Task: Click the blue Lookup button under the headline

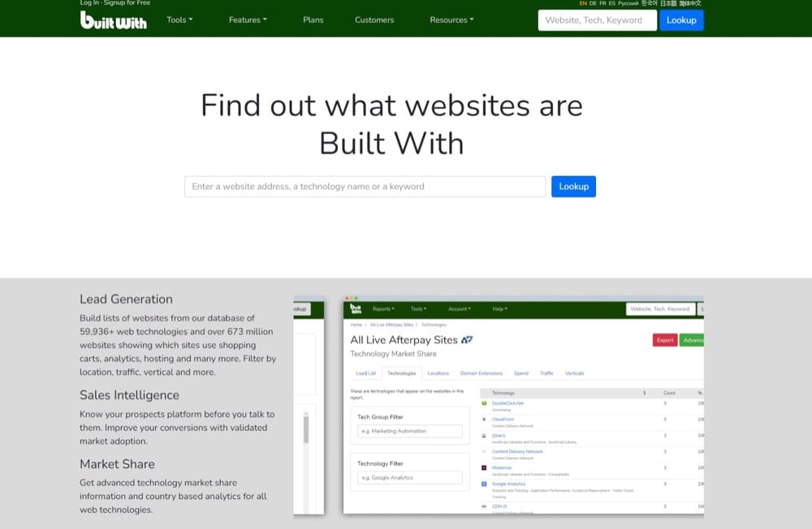Action: click(x=573, y=187)
